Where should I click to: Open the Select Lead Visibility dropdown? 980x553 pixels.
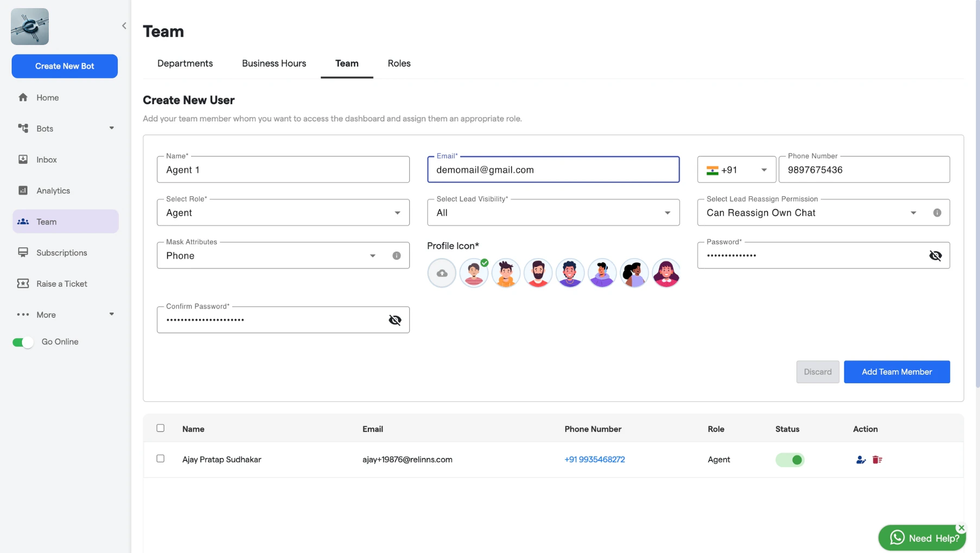553,213
